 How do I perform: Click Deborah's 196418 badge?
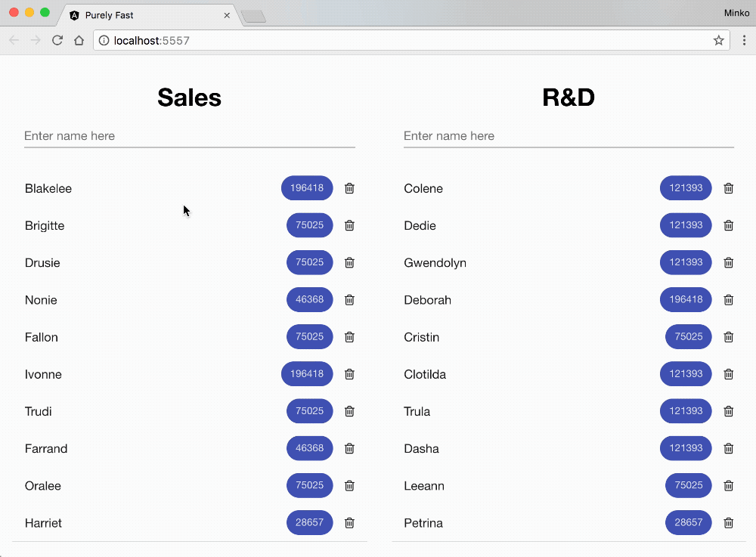coord(686,300)
